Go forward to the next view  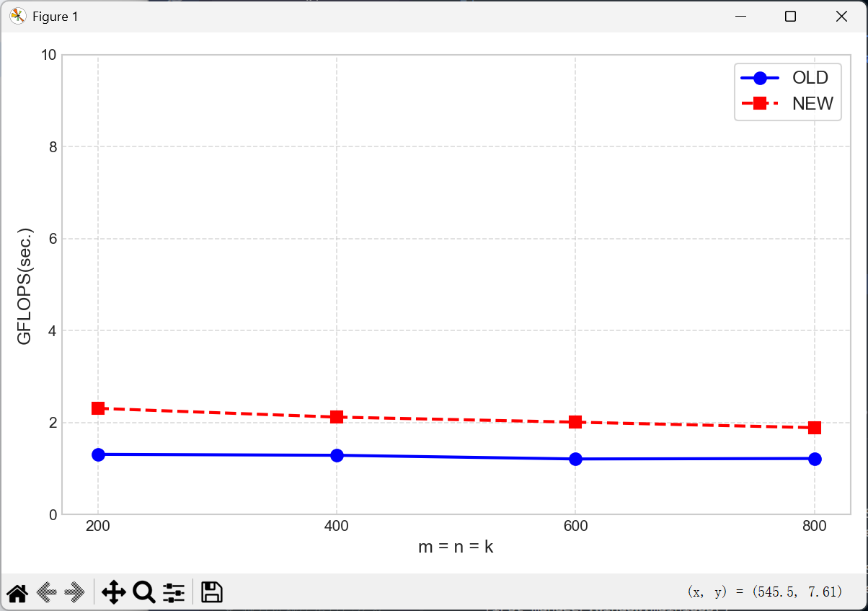click(x=75, y=593)
